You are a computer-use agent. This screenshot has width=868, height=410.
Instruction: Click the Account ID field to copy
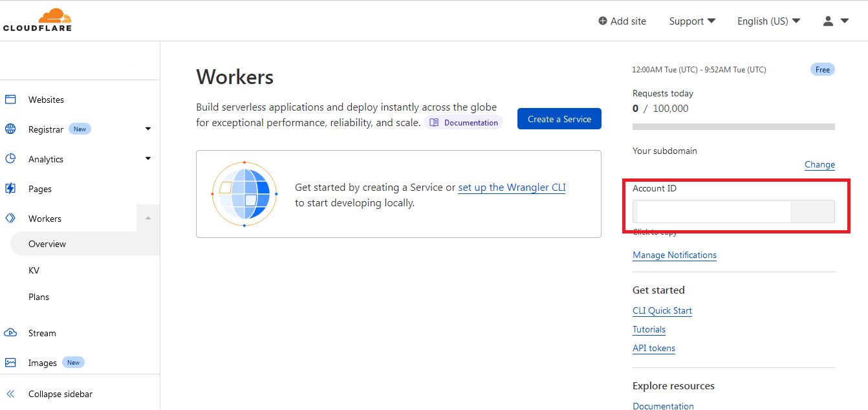(733, 211)
